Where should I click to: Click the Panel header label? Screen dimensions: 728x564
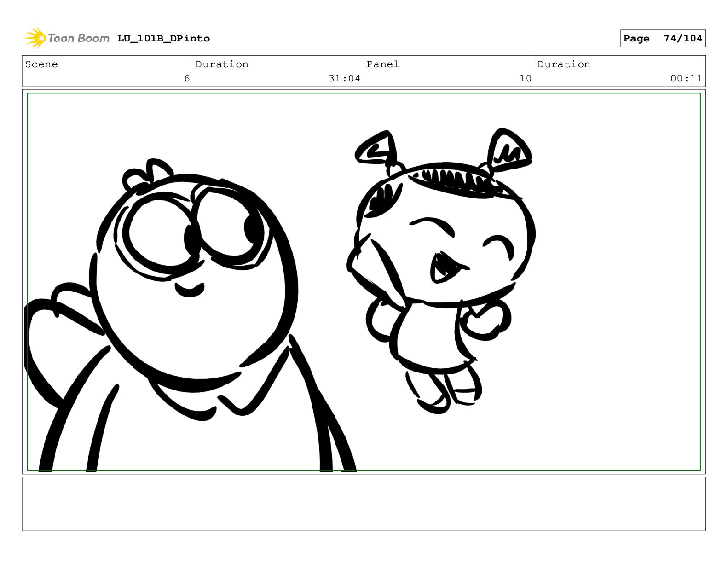tap(383, 64)
